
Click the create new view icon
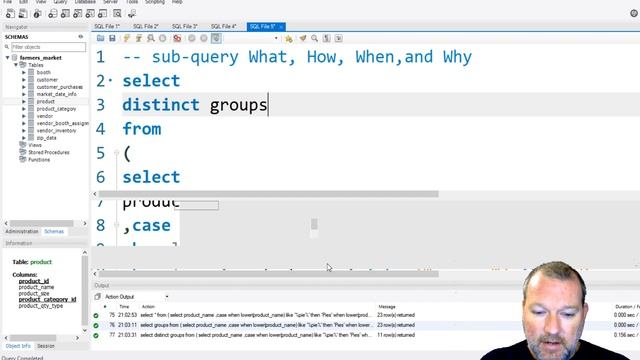[x=78, y=13]
